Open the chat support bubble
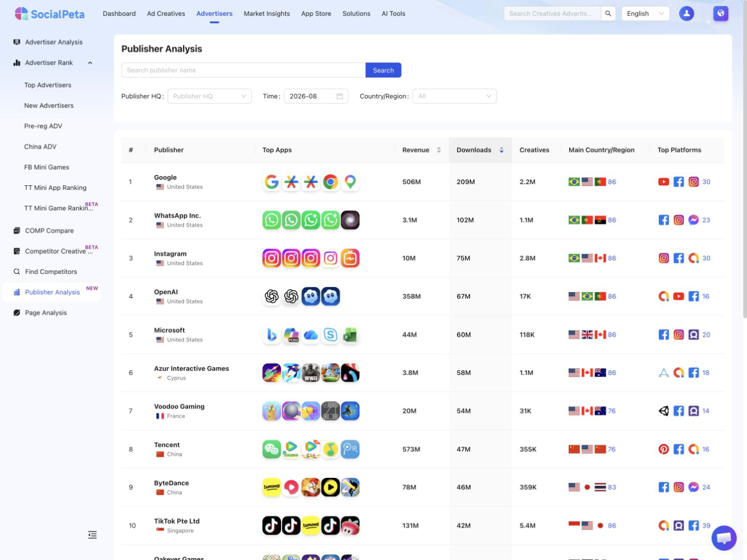This screenshot has height=560, width=747. (724, 538)
